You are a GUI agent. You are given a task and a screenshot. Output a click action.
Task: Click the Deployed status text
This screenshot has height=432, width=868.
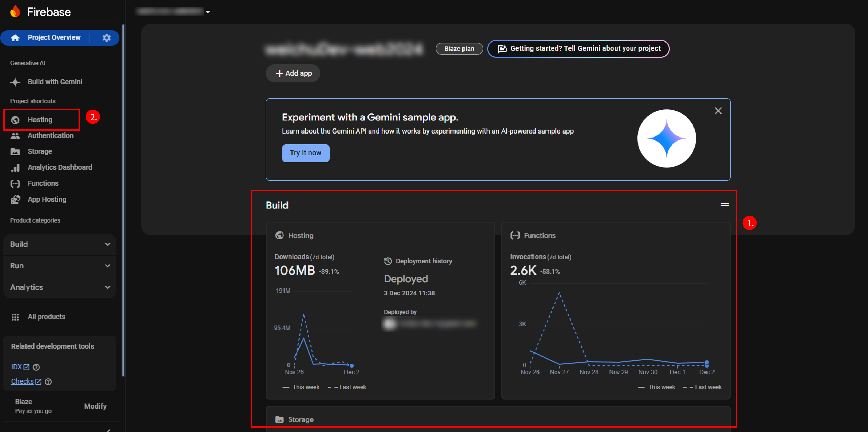click(406, 279)
